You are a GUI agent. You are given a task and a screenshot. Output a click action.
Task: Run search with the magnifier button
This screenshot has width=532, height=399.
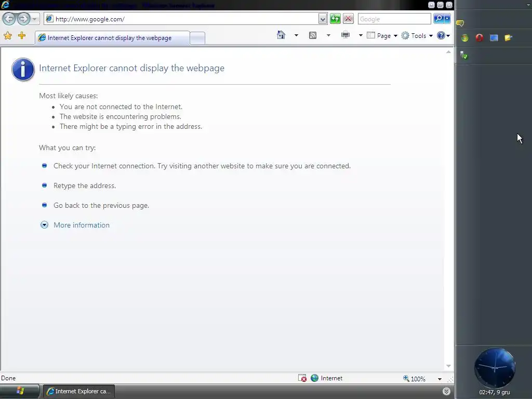coord(438,19)
